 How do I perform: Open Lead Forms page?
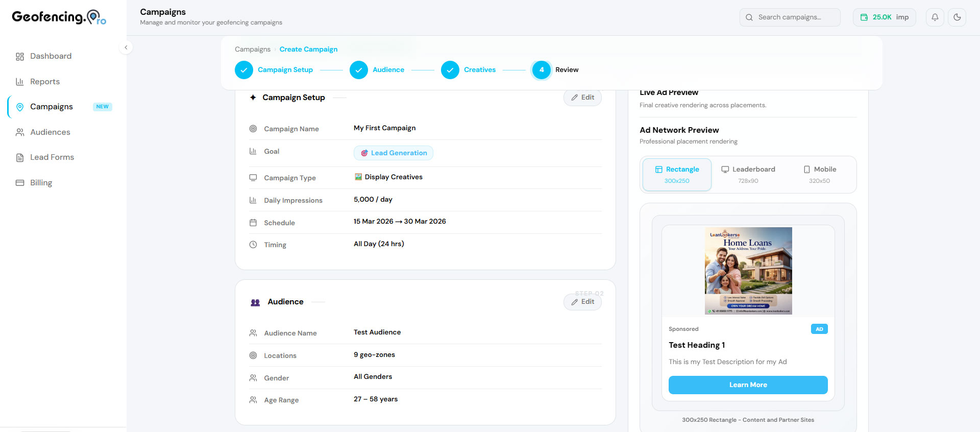52,157
